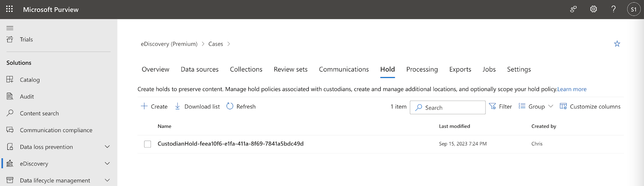644x186 pixels.
Task: Expand Data loss prevention chevron
Action: (107, 147)
